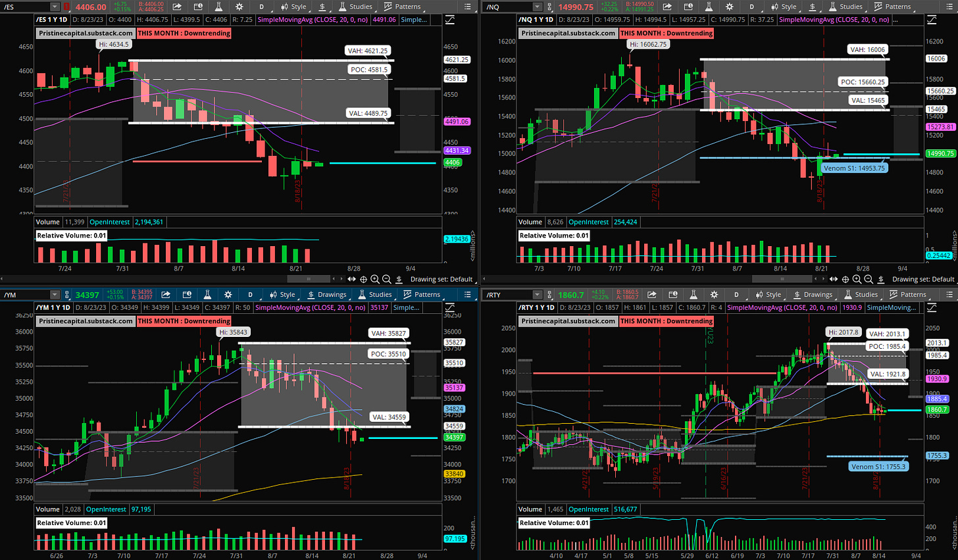This screenshot has width=958, height=560.
Task: Open the D timeframe dropdown on the /RTY chart
Action: 737,294
